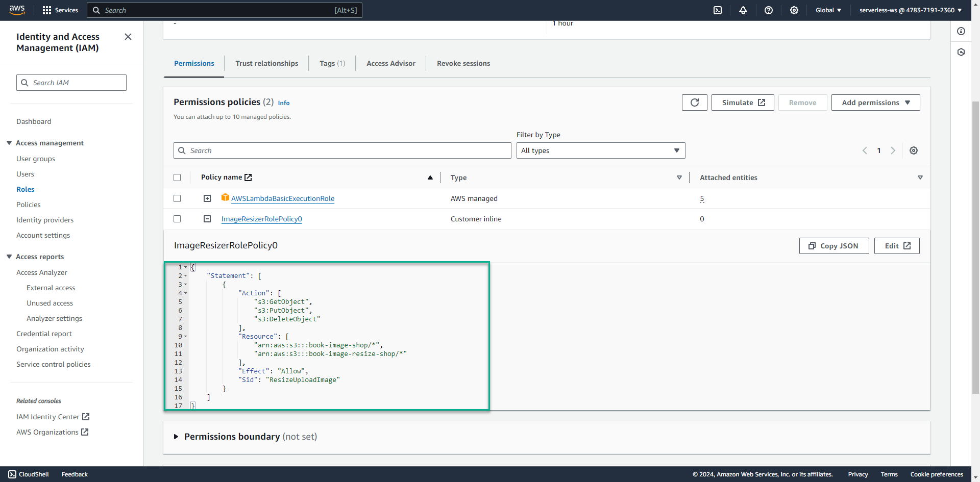
Task: Focus the top AWS console search bar
Action: 225,10
